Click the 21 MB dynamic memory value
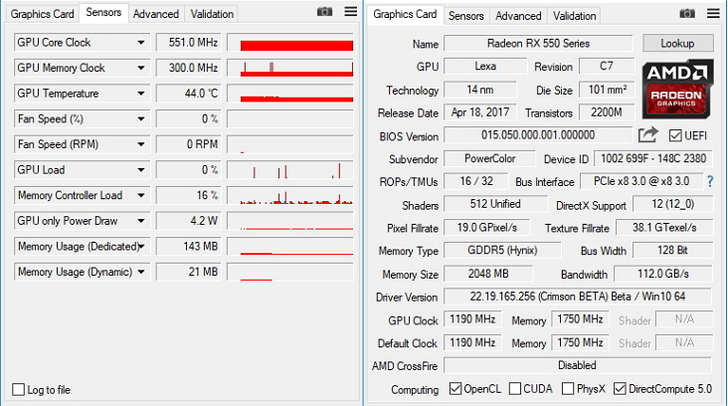 (x=188, y=272)
